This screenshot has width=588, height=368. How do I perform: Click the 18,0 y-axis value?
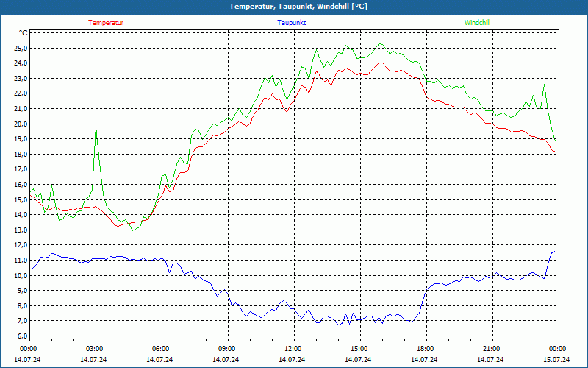tap(21, 154)
